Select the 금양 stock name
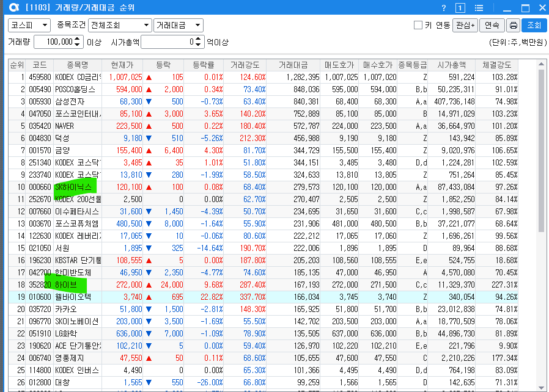The image size is (549, 392). (x=62, y=151)
